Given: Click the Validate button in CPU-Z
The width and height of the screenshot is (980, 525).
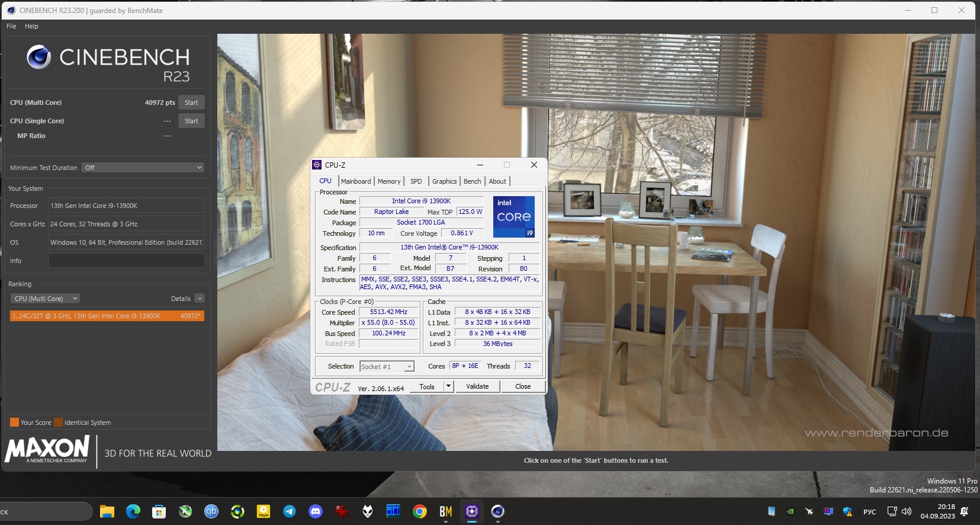Looking at the screenshot, I should [x=477, y=386].
